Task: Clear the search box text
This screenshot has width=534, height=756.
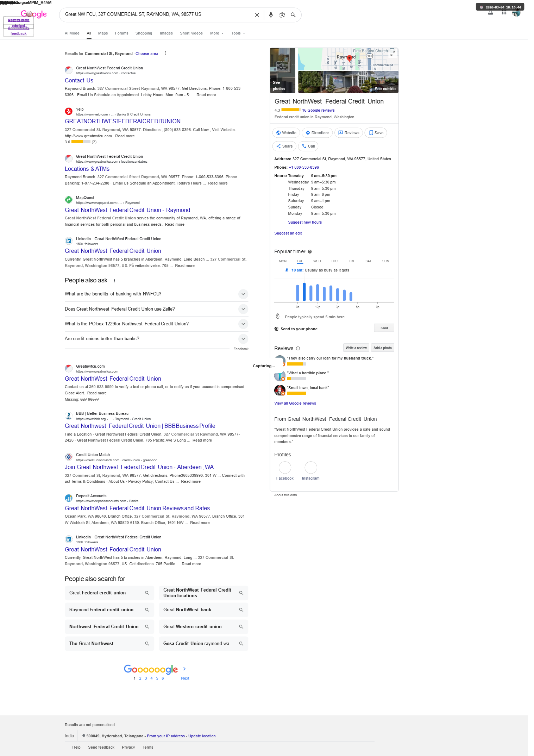Action: point(257,15)
